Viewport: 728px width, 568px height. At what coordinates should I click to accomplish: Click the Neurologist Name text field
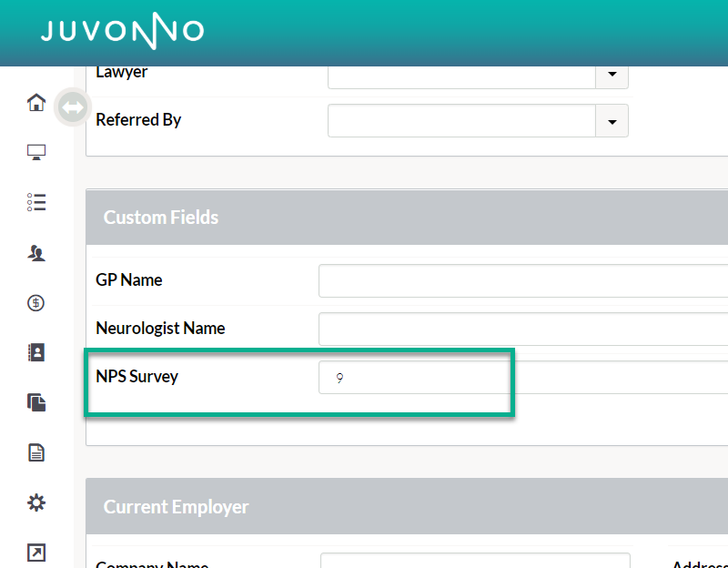pyautogui.click(x=523, y=329)
